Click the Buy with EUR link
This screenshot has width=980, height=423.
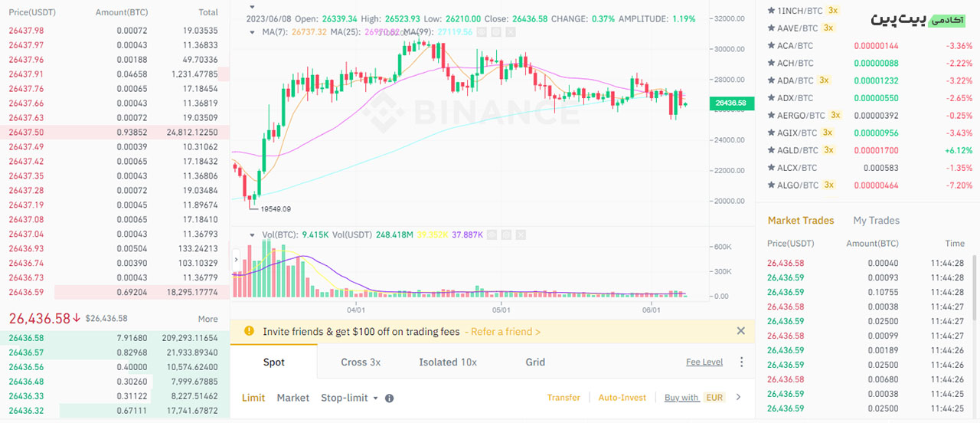coord(694,398)
